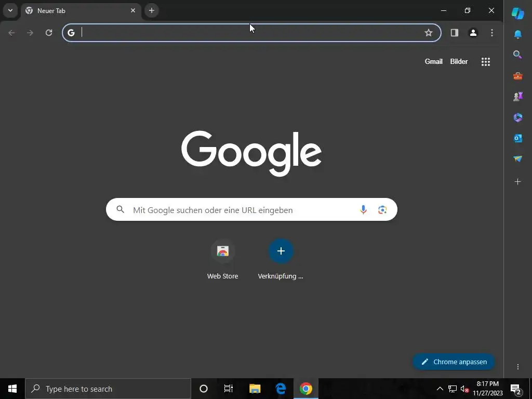Open sidebar settings three dots
The image size is (532, 399).
point(518,367)
